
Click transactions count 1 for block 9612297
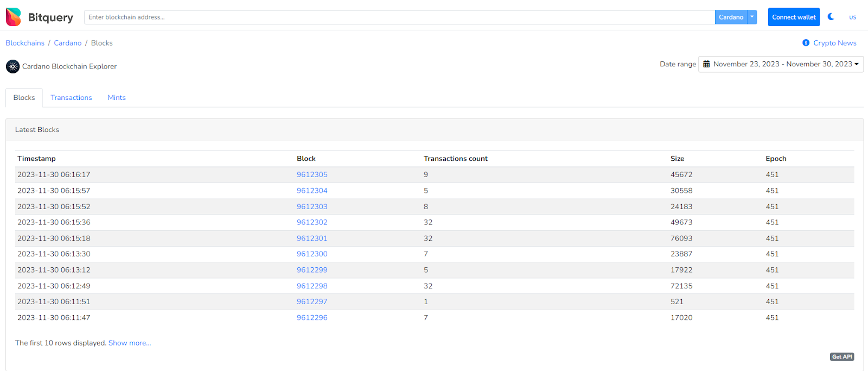pyautogui.click(x=426, y=301)
